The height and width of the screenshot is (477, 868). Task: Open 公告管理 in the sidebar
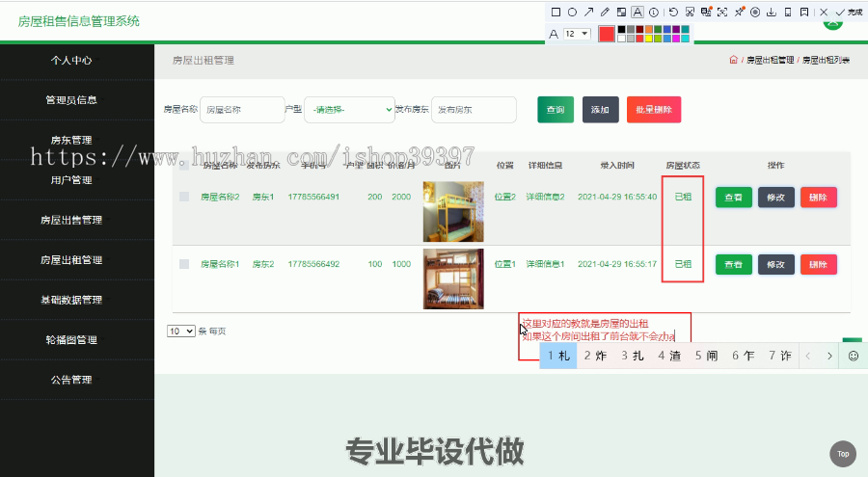coord(71,380)
